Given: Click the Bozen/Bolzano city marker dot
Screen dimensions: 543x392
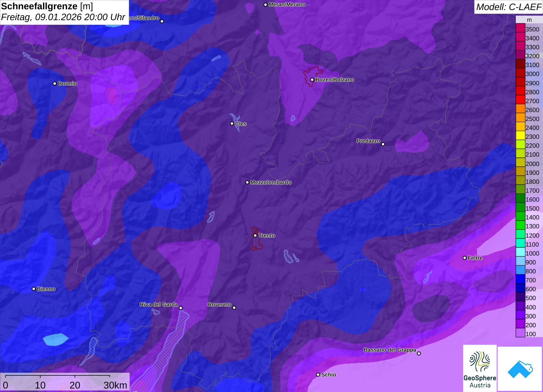Looking at the screenshot, I should click(312, 79).
